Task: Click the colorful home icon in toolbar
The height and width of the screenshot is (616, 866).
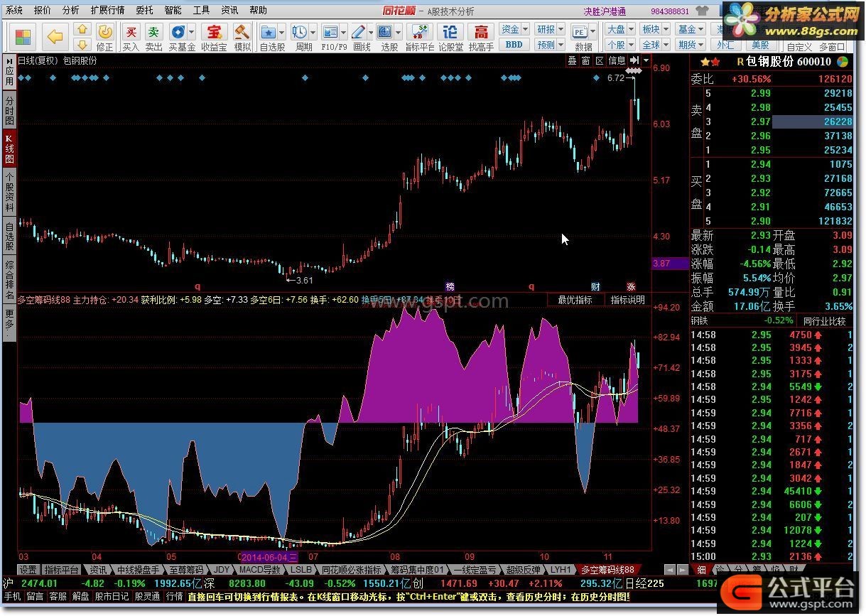Action: click(23, 36)
